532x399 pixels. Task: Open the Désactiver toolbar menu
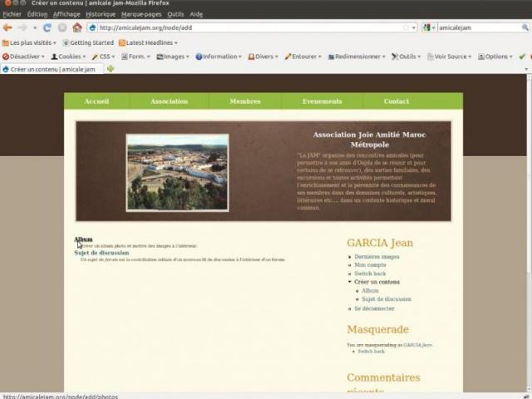23,57
